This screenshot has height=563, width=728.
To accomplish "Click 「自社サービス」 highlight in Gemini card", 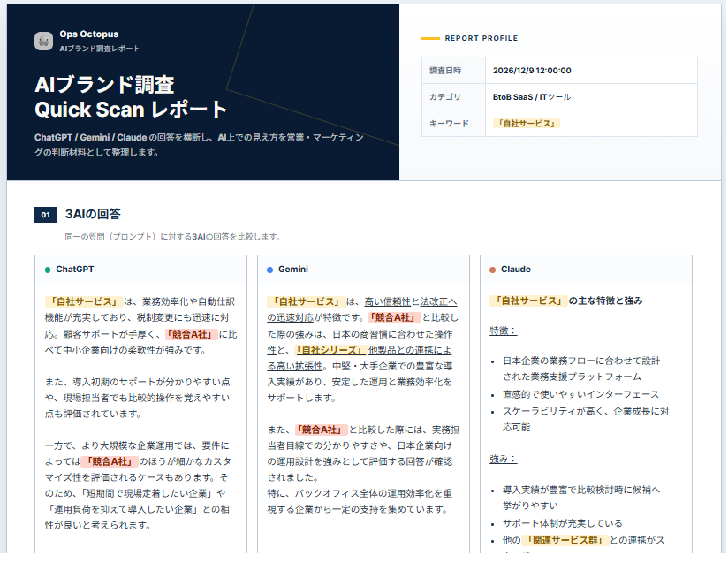I will click(306, 302).
